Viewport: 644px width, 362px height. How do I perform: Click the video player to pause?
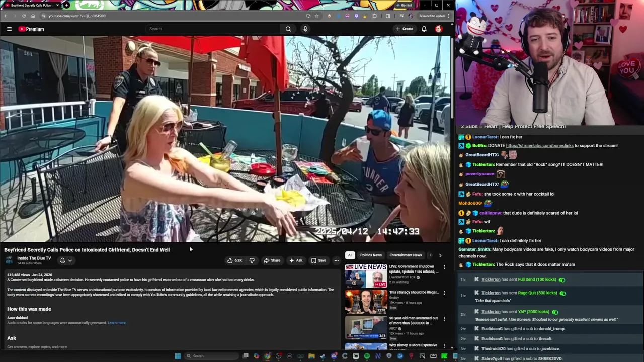click(225, 139)
